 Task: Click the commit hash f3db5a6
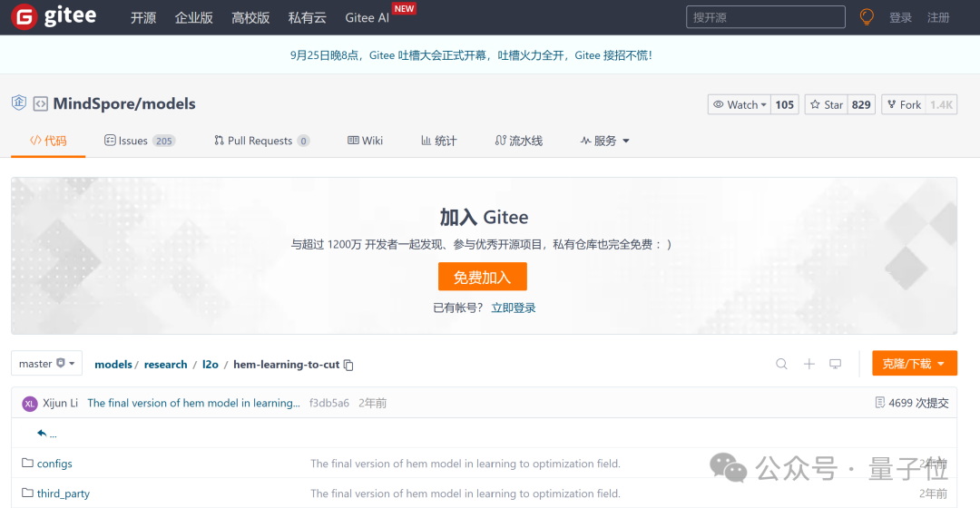click(x=329, y=403)
